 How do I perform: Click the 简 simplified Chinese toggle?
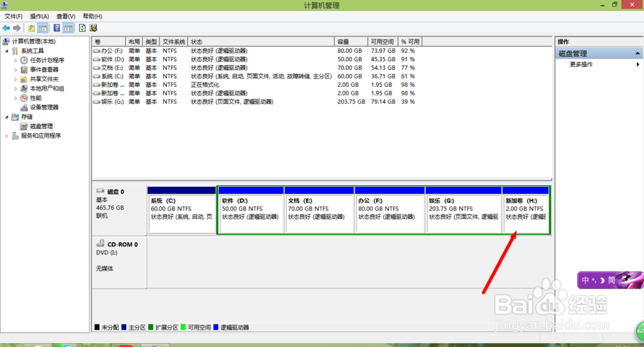612,280
